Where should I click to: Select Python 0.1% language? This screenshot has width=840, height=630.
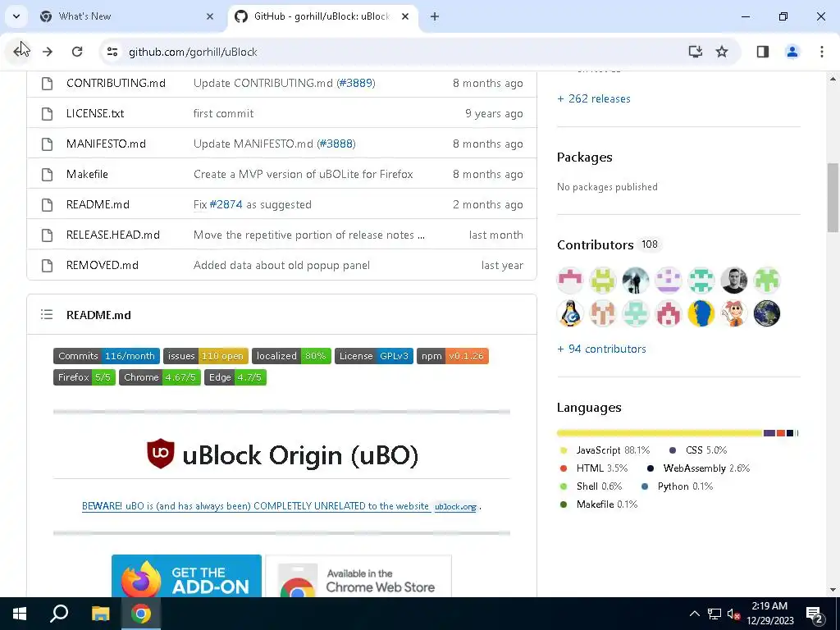pos(677,486)
